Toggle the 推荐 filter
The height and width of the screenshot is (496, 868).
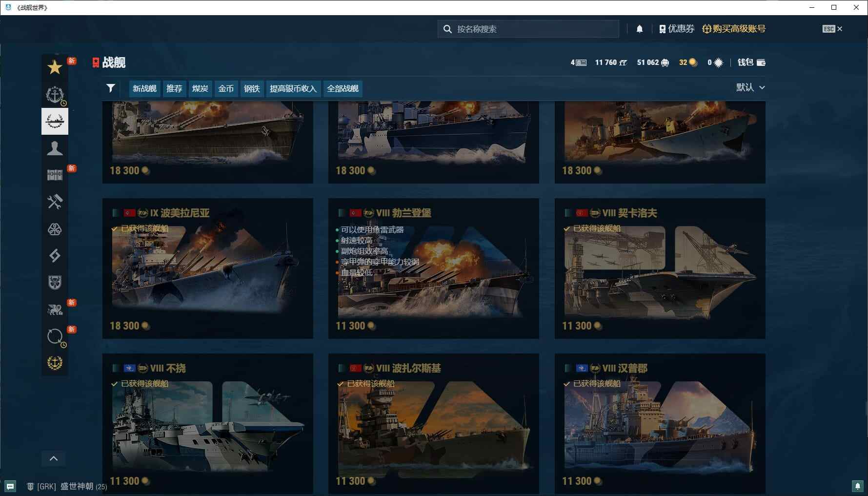(174, 88)
